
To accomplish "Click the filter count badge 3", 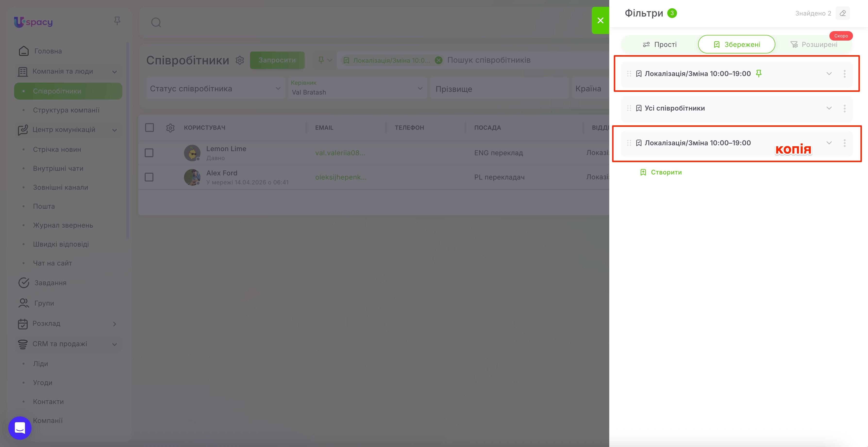I will point(672,13).
